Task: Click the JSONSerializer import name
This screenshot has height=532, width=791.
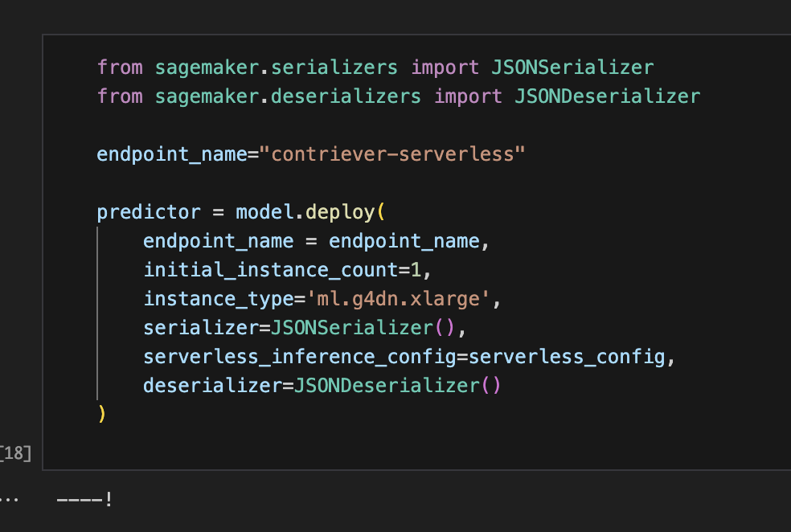Action: tap(572, 67)
